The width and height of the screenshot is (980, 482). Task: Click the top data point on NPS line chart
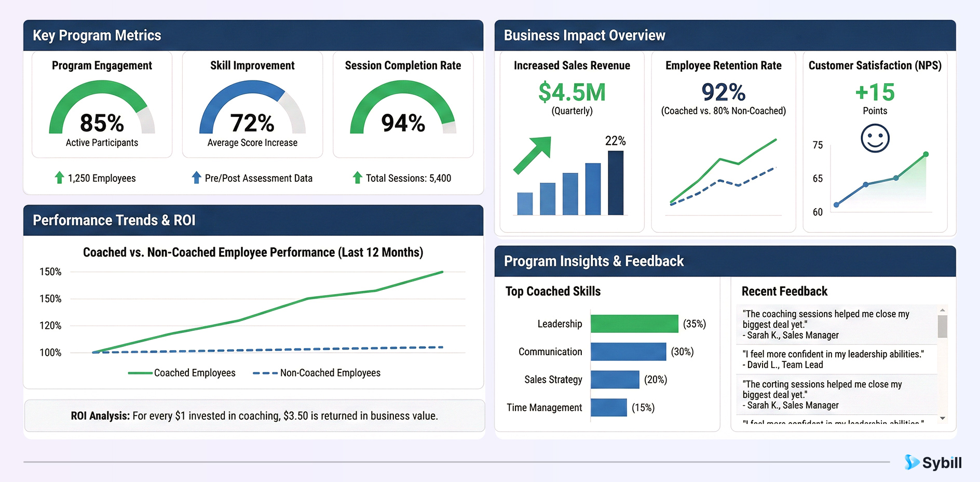click(925, 154)
